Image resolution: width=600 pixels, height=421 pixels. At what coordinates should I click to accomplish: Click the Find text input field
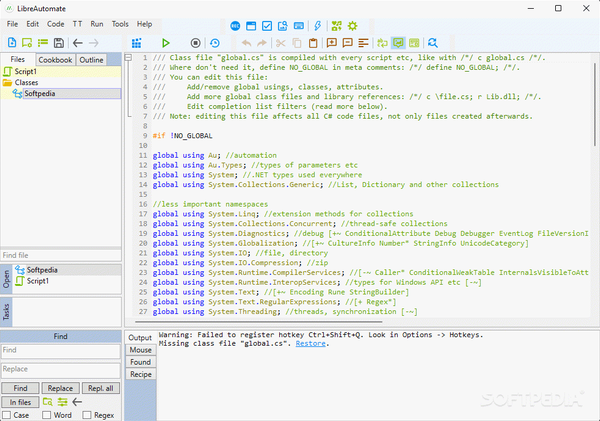tap(61, 351)
